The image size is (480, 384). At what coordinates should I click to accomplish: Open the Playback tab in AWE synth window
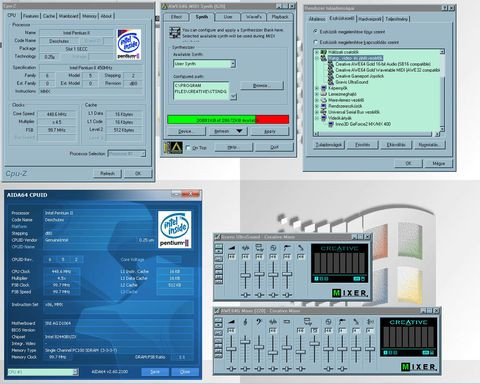279,17
